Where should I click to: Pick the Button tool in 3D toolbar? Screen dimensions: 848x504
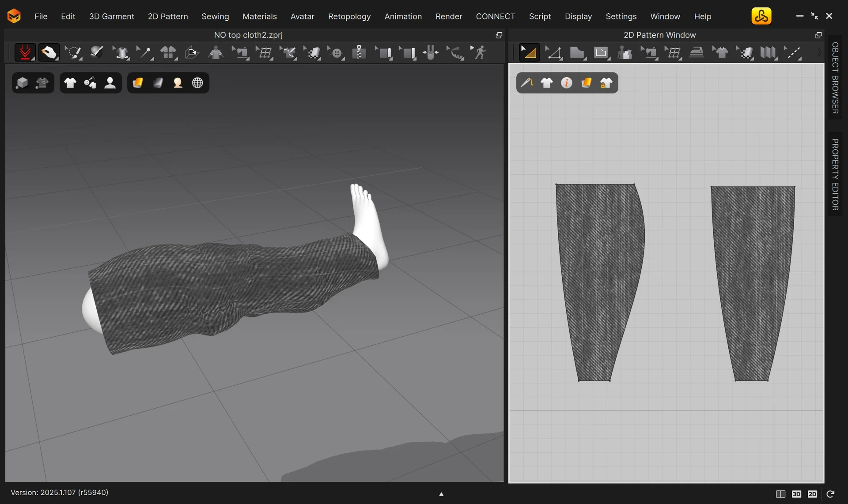tap(336, 53)
